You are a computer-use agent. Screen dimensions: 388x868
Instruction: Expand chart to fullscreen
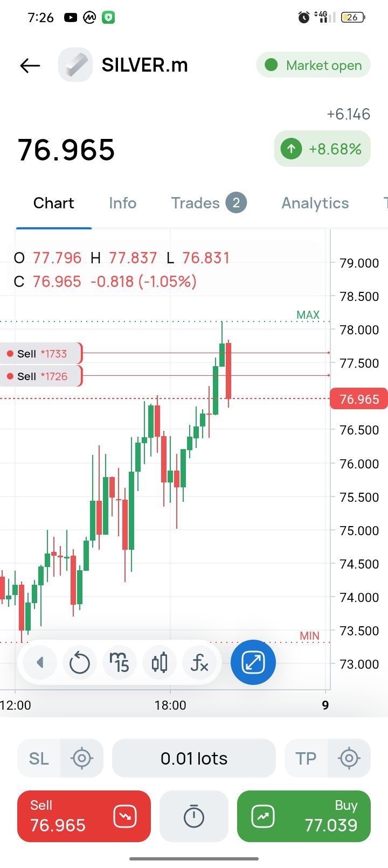253,662
